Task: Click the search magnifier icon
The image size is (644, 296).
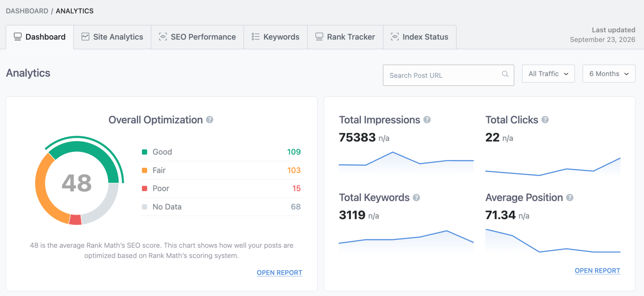Action: [x=505, y=74]
